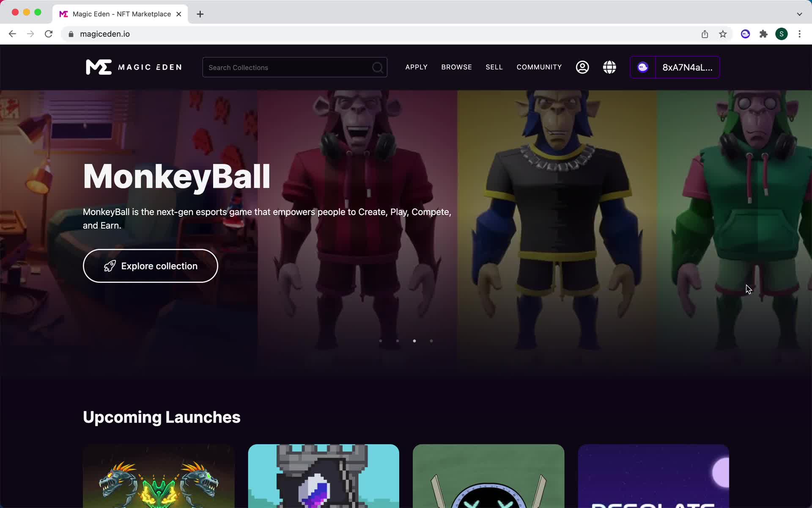Click Explore collection button

coord(150,266)
